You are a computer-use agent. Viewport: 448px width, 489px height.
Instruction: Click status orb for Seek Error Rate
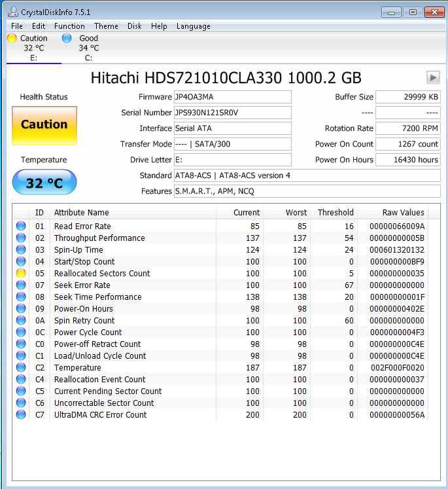tap(21, 285)
